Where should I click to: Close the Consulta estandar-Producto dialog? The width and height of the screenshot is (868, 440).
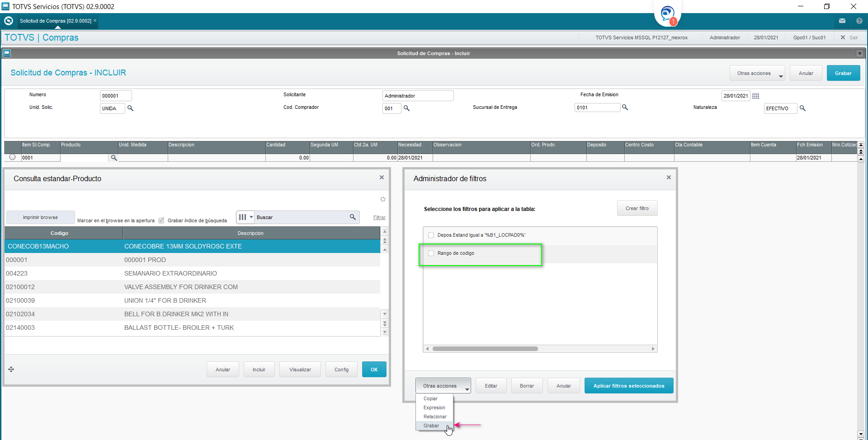382,178
